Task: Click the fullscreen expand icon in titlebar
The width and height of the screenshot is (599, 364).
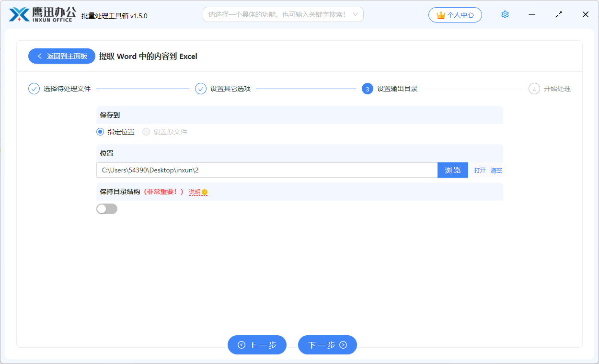Action: [558, 15]
